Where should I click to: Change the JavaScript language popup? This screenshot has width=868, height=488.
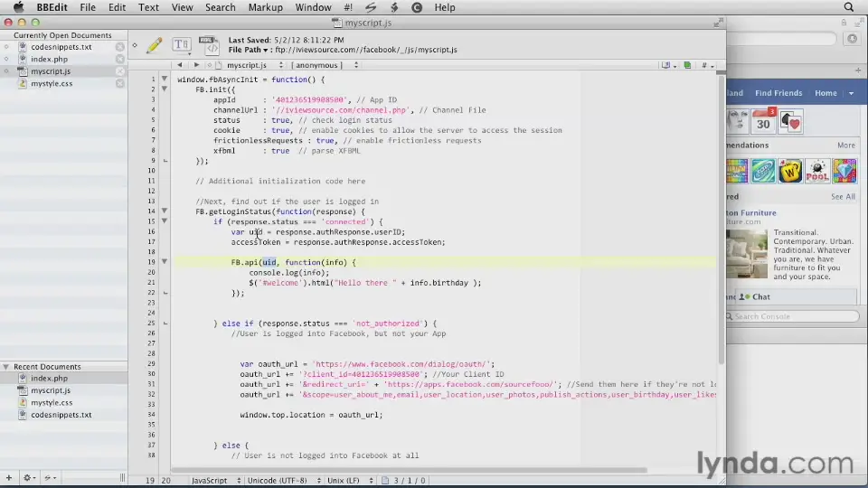point(216,480)
